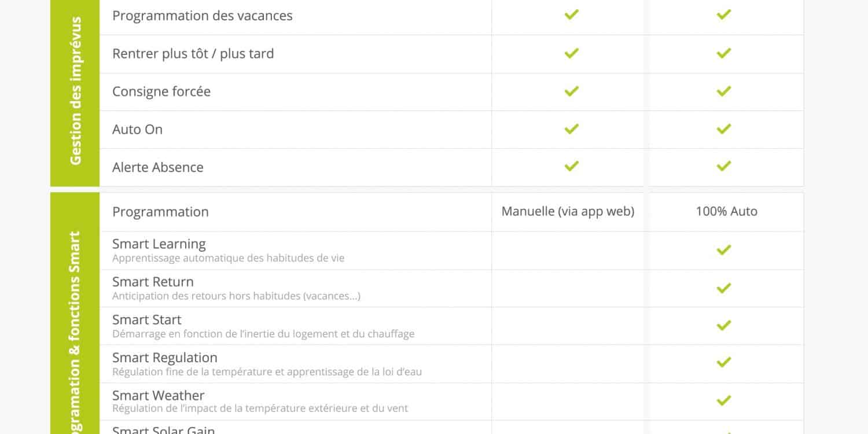This screenshot has width=868, height=434.
Task: Click the checkmark in the Smart Learning row
Action: click(x=723, y=250)
